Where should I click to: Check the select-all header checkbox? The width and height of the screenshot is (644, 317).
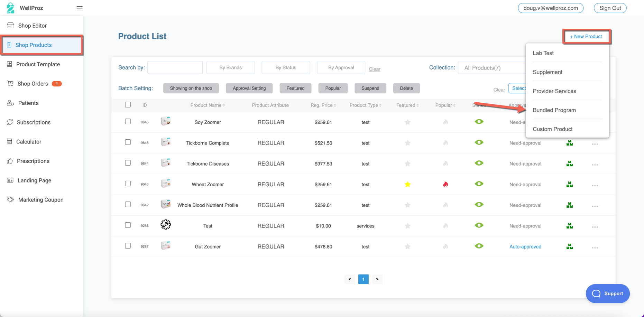point(128,104)
